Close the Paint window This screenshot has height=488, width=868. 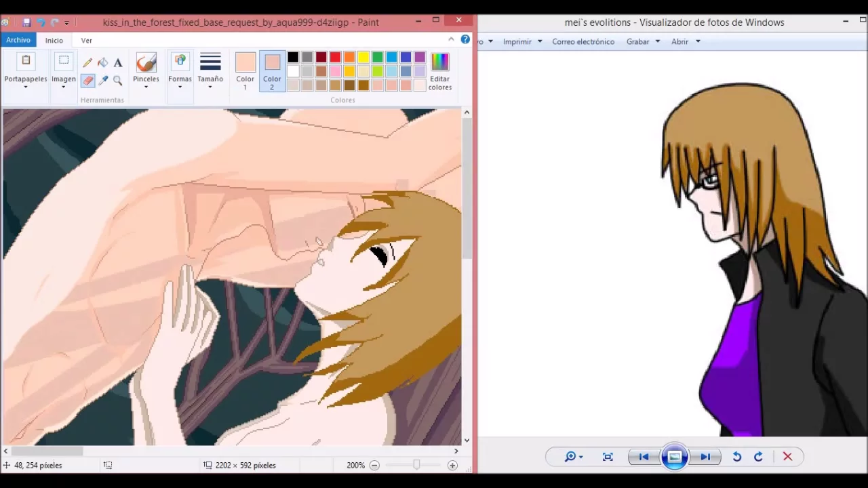(x=459, y=20)
